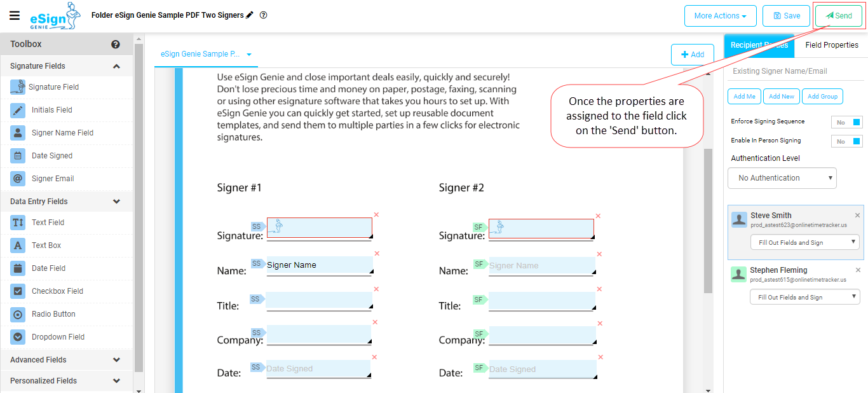The height and width of the screenshot is (393, 868).
Task: Select Signer #1 Title field
Action: click(319, 301)
